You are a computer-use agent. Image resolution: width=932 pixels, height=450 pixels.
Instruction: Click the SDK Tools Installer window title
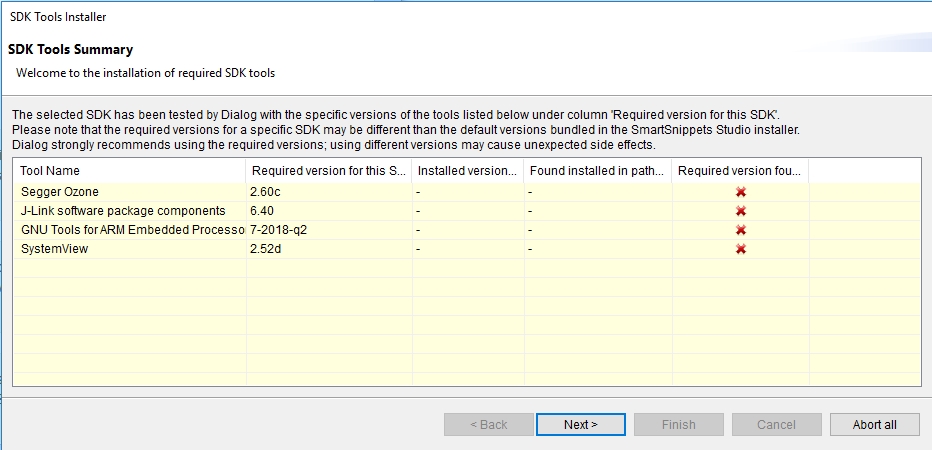pos(58,17)
